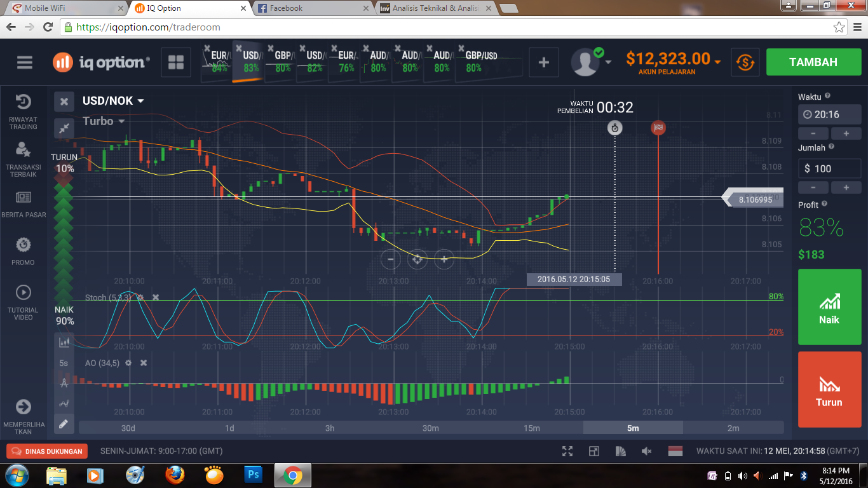Select the pencil drawing tool
Image resolution: width=868 pixels, height=488 pixels.
pyautogui.click(x=64, y=424)
